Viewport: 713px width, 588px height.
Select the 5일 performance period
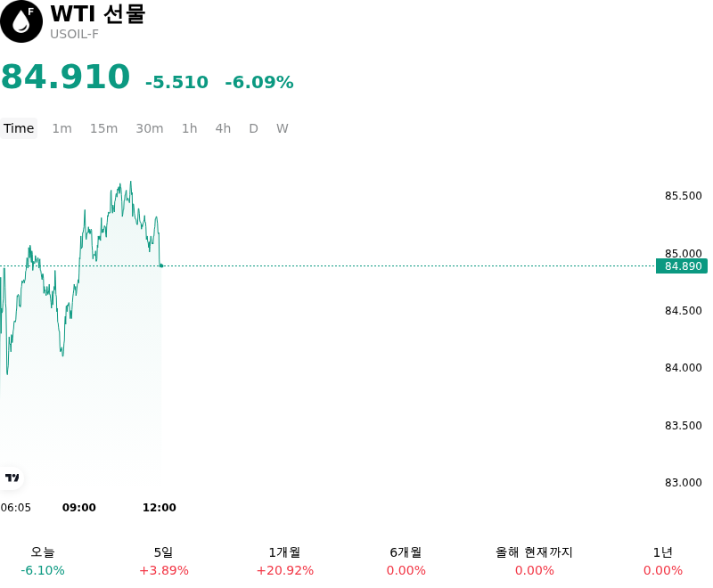[164, 561]
